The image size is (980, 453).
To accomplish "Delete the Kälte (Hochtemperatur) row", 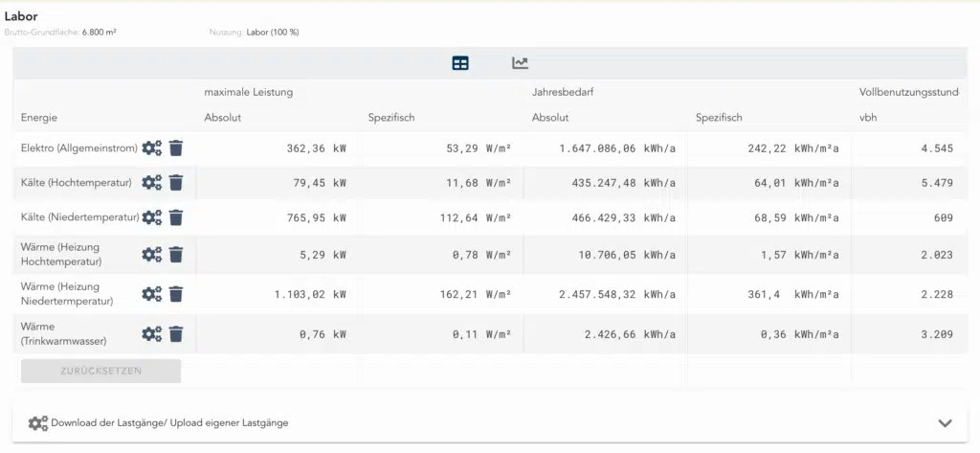I will click(176, 183).
